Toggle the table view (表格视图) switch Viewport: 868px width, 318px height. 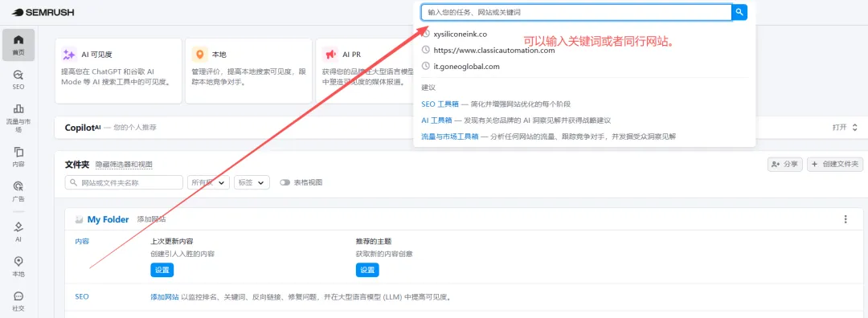pyautogui.click(x=285, y=182)
